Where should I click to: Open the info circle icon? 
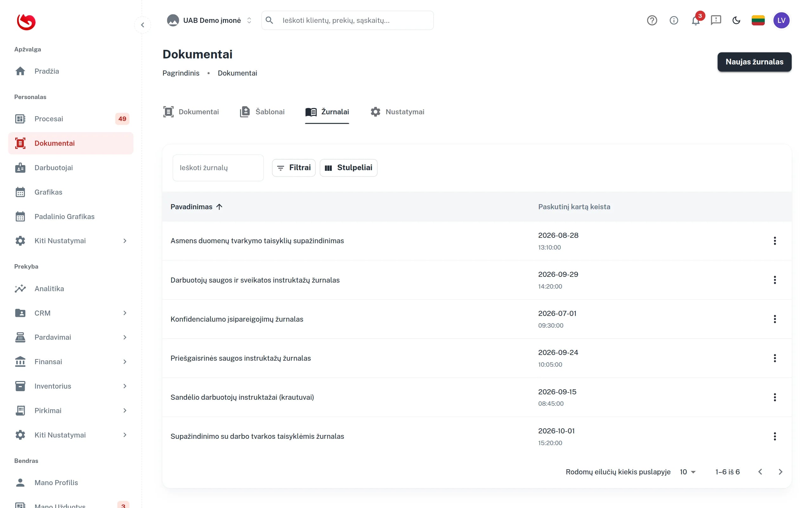674,21
